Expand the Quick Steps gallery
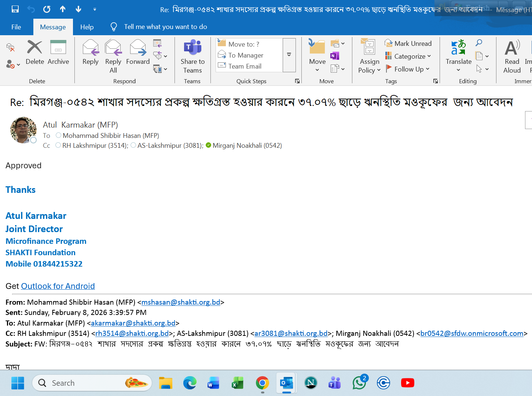Viewport: 532px width, 396px height. 289,55
